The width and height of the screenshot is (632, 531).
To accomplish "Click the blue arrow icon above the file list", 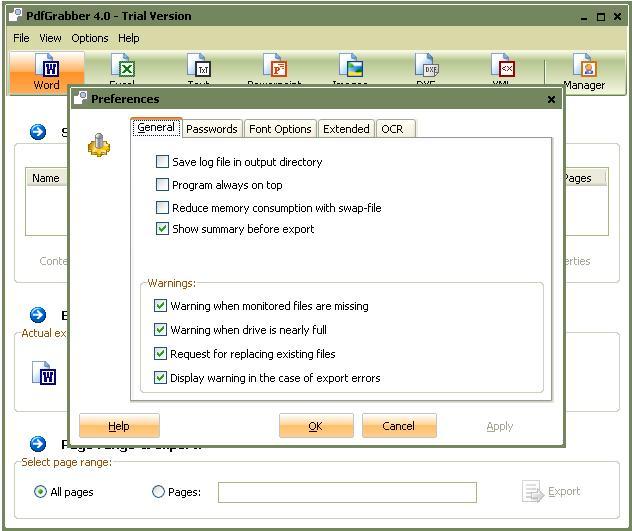I will (x=38, y=132).
